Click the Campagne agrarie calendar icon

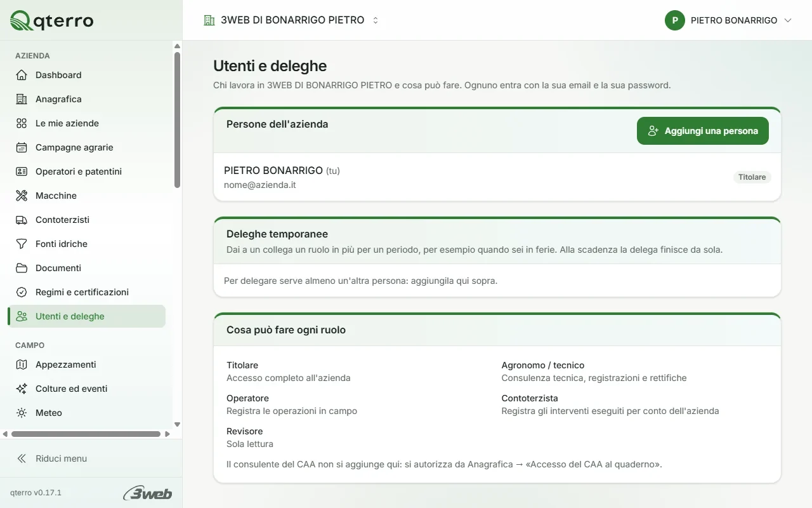click(x=22, y=147)
